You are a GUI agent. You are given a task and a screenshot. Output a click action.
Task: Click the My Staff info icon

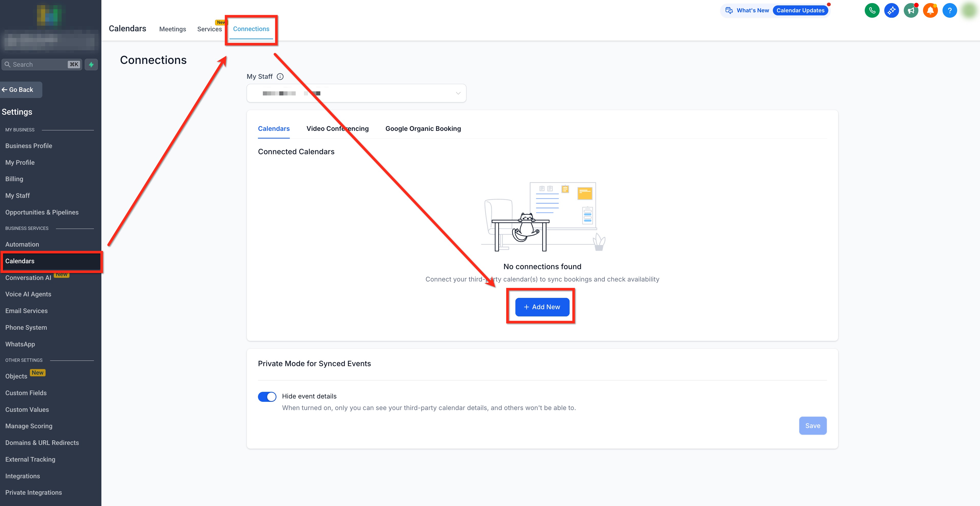click(x=280, y=76)
